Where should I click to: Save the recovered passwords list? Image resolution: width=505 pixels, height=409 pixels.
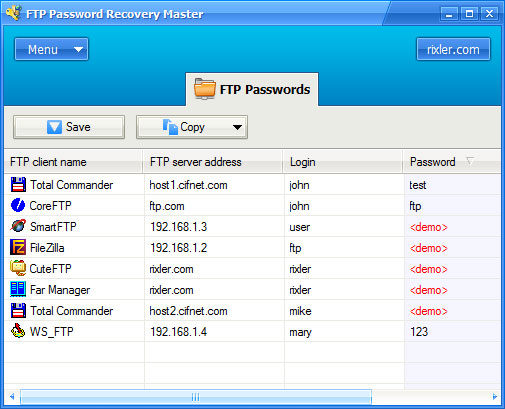point(69,127)
